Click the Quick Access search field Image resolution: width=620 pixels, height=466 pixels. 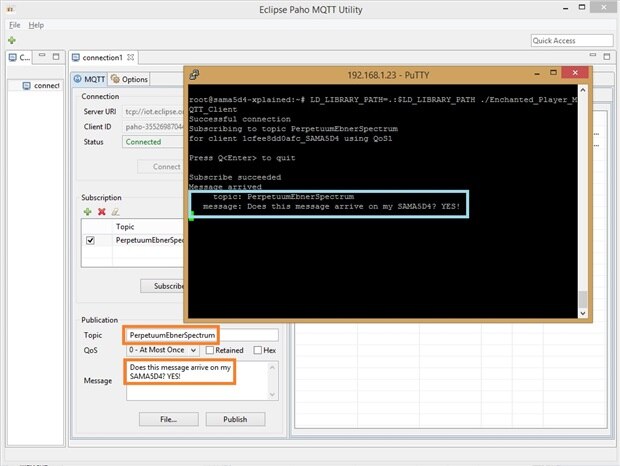tap(570, 40)
